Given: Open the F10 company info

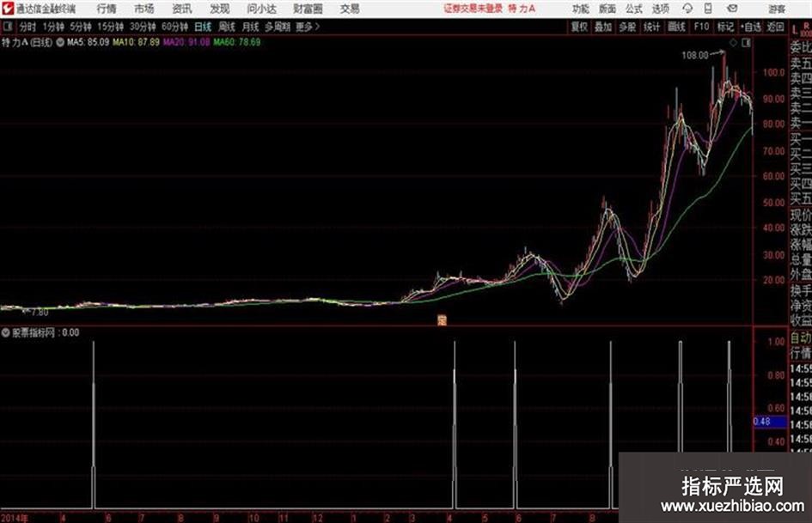Looking at the screenshot, I should coord(702,27).
